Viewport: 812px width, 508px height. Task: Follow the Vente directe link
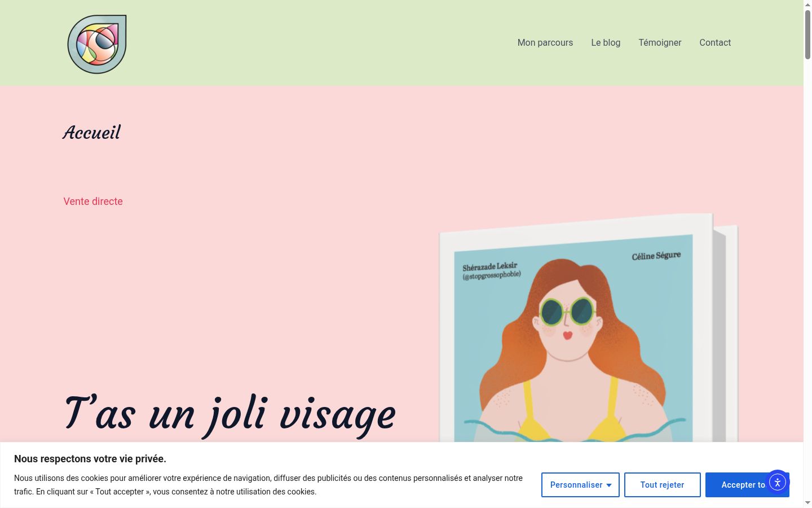[93, 202]
